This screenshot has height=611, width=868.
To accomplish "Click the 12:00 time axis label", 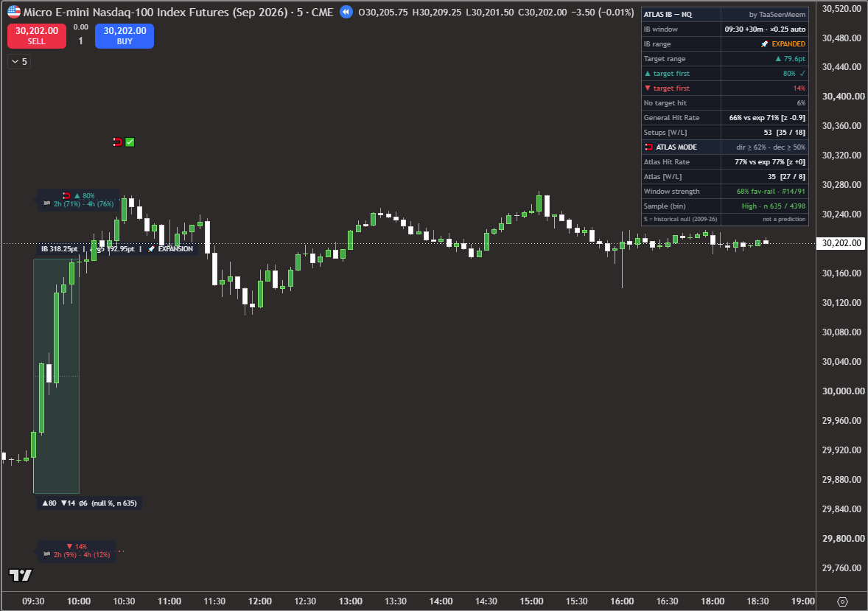I will pos(259,601).
